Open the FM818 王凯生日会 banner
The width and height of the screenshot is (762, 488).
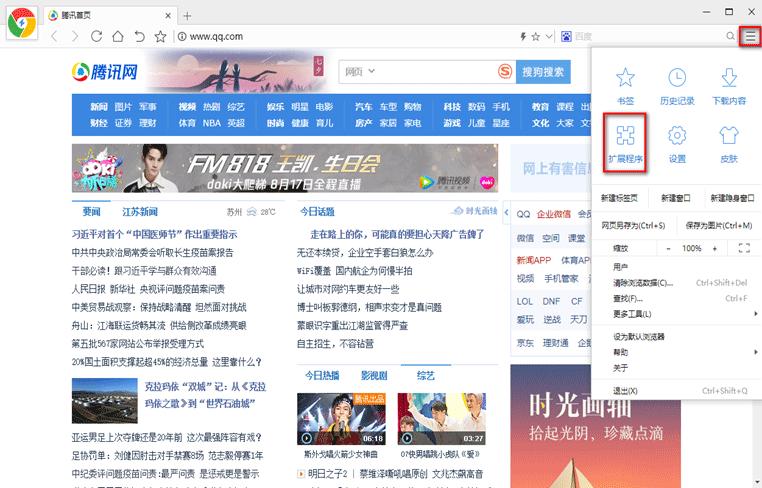tap(285, 168)
